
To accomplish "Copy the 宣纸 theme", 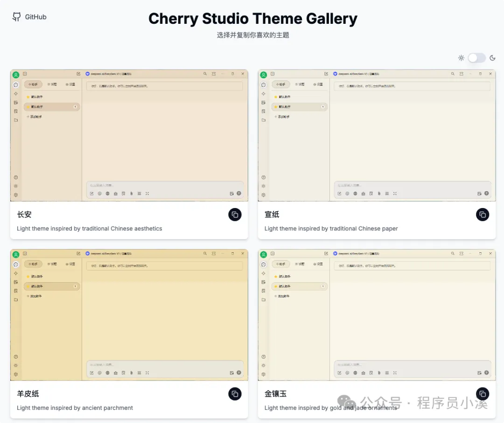I will pos(483,215).
